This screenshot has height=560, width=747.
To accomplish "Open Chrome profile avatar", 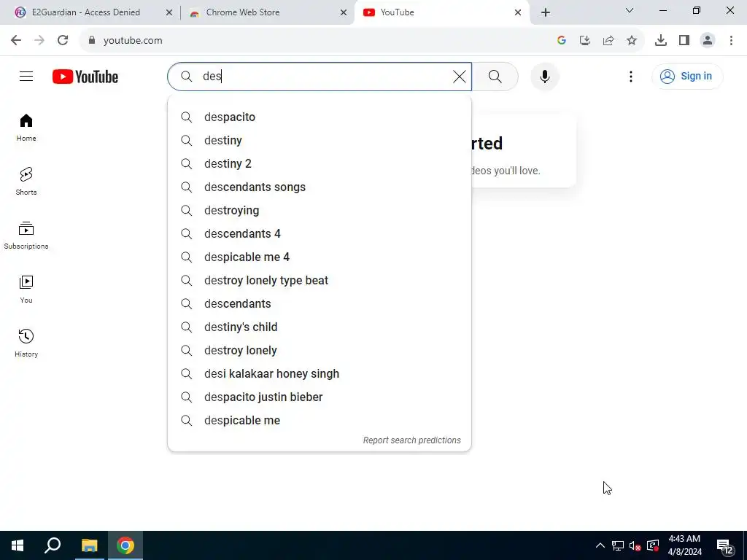I will [x=708, y=40].
